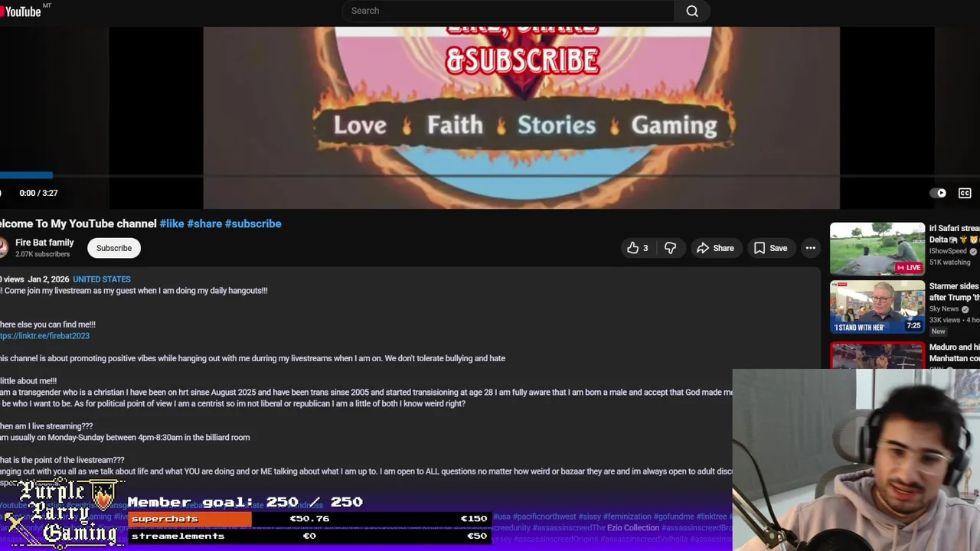Subscribe to Fire Bat family channel
This screenshot has width=980, height=551.
114,248
